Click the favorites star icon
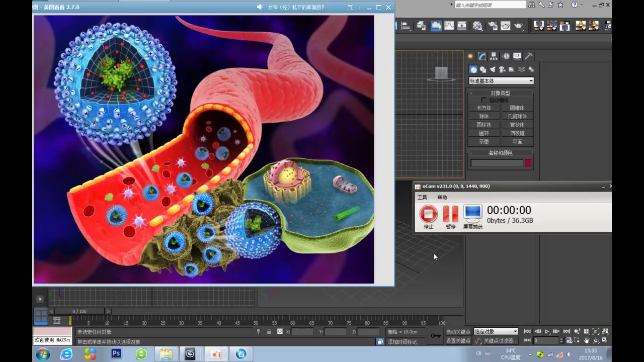This screenshot has height=362, width=644. 560,5
